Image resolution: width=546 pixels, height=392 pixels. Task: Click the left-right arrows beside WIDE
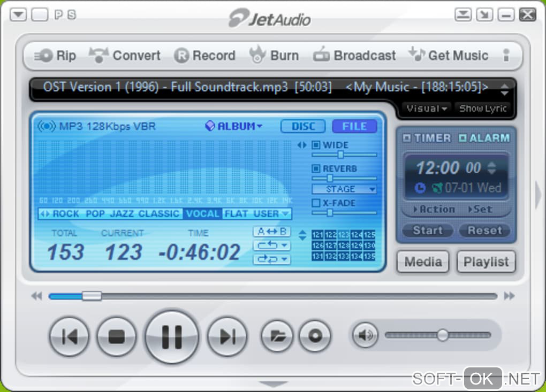(302, 145)
